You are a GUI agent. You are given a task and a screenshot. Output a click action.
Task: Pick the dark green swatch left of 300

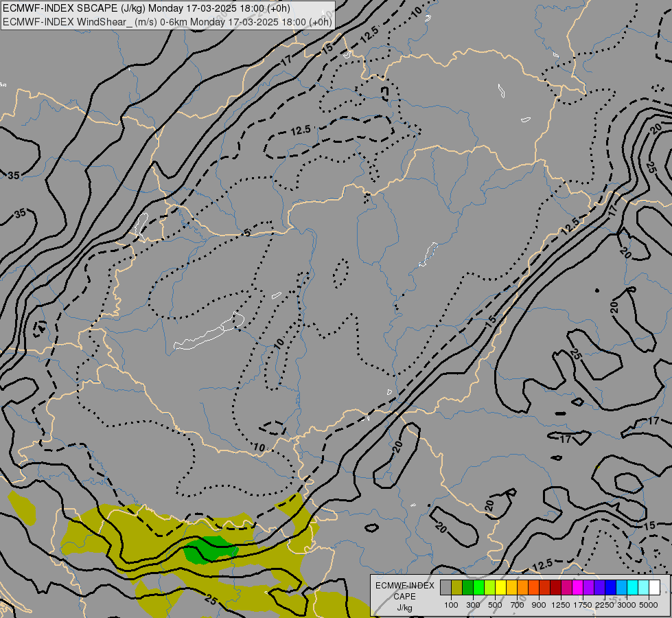click(467, 588)
